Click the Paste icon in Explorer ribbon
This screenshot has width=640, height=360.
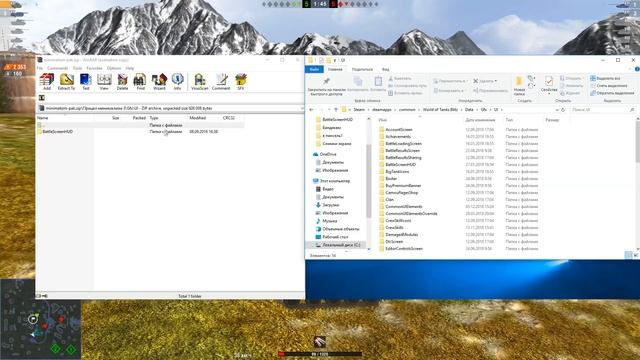pos(378,81)
